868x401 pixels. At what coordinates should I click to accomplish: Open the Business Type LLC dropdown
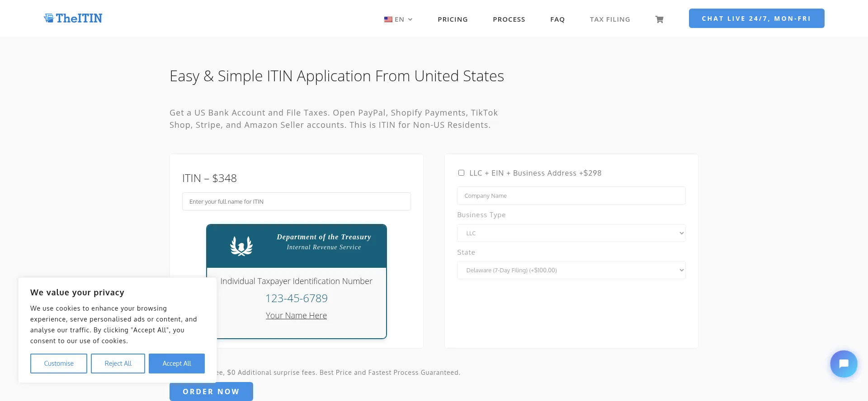(571, 233)
